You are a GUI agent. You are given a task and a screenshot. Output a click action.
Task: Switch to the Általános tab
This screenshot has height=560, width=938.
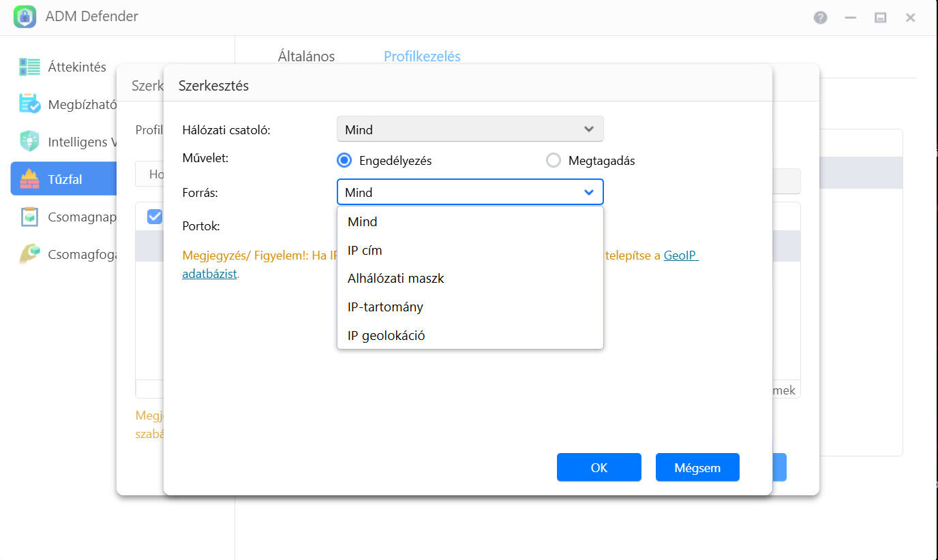[x=306, y=57]
